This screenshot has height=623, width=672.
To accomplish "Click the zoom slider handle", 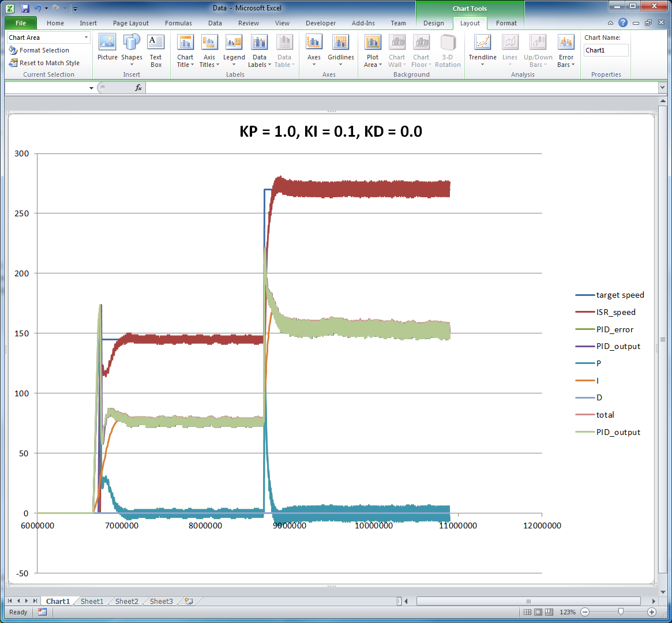I will [621, 612].
